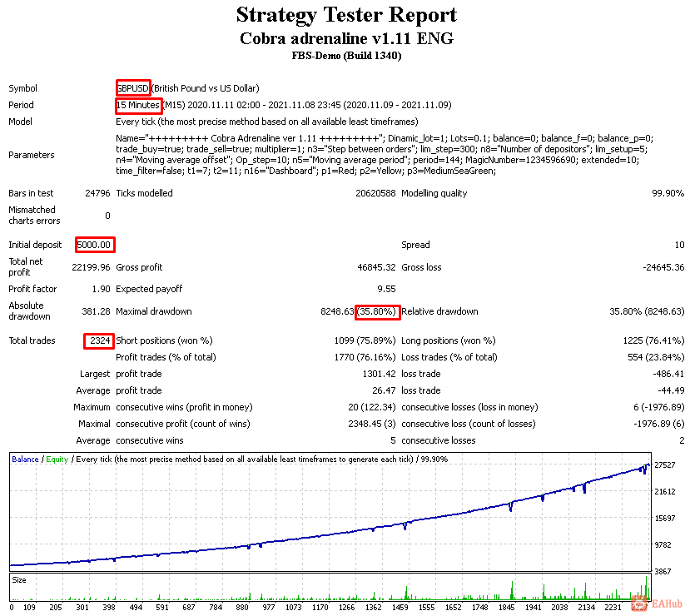Select the Initial deposit value 5000.00
690x616 pixels.
(x=94, y=245)
